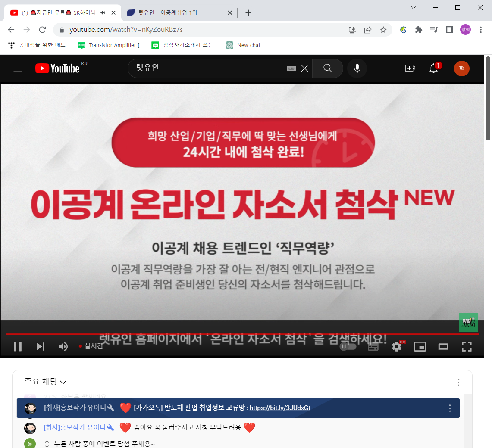Screen dimensions: 492x448
Task: Open YouTube notifications bell
Action: [434, 68]
